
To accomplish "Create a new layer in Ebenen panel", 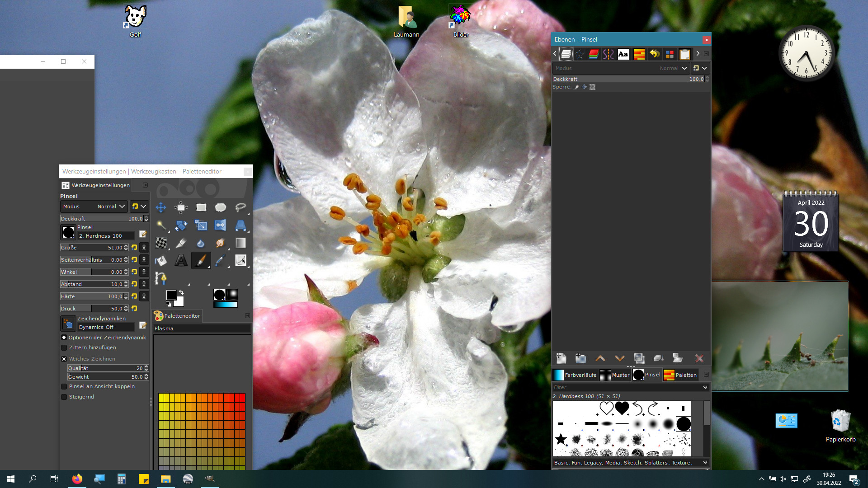I will tap(561, 358).
